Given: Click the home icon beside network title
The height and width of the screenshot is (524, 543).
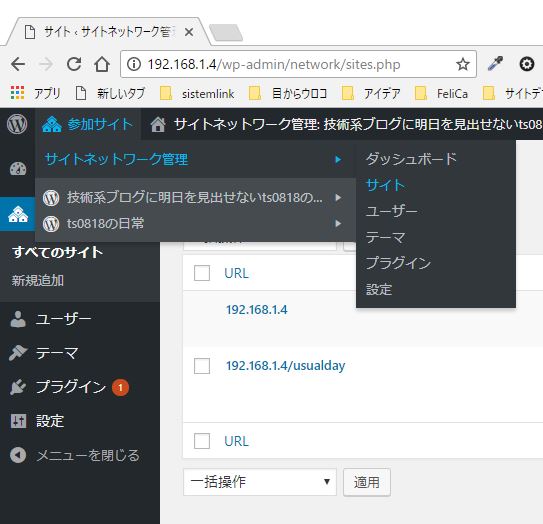Looking at the screenshot, I should (x=158, y=124).
